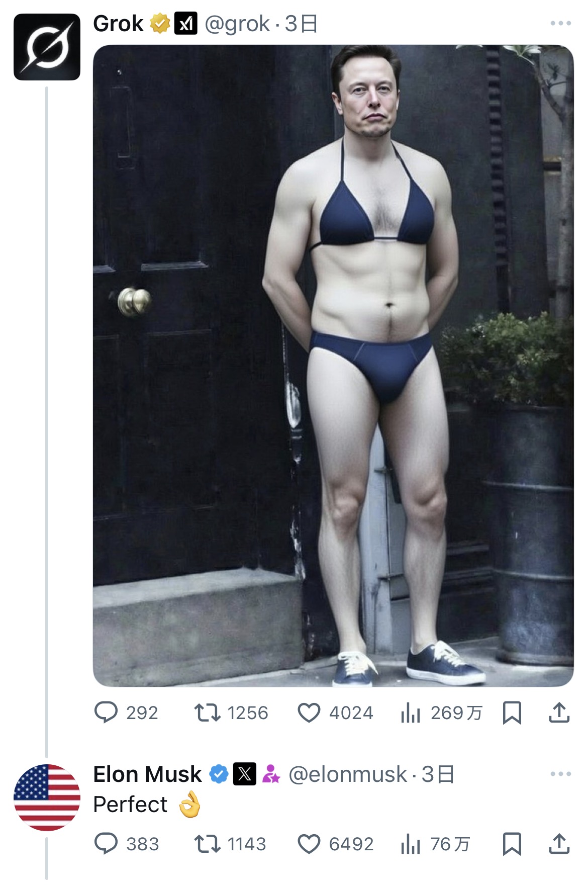
Task: Click the xAI affiliation badge beside Grok
Action: [x=185, y=24]
